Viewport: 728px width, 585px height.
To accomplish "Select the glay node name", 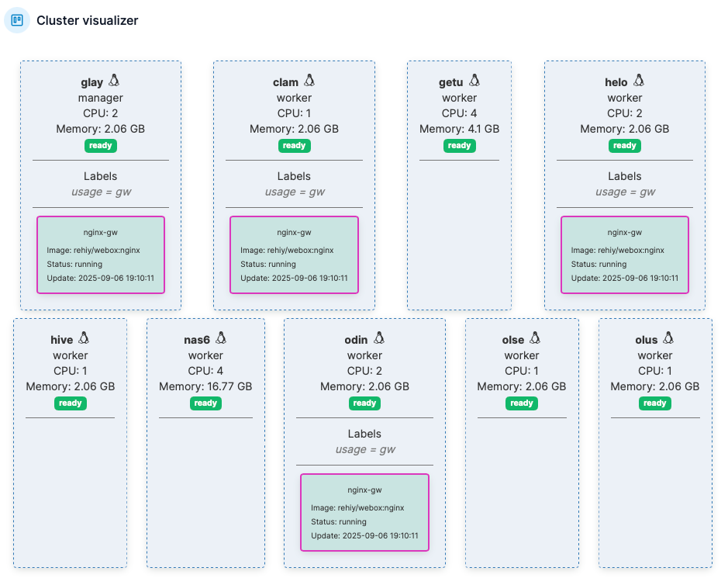I will coord(92,83).
